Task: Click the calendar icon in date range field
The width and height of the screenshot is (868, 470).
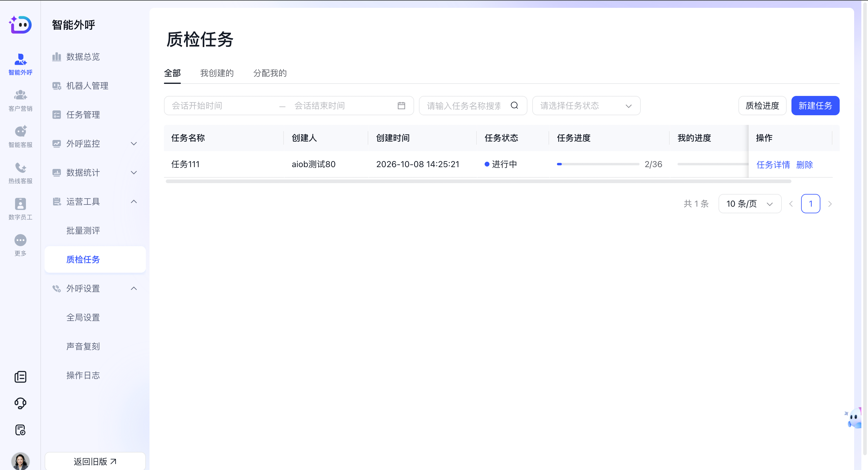Action: pos(401,106)
